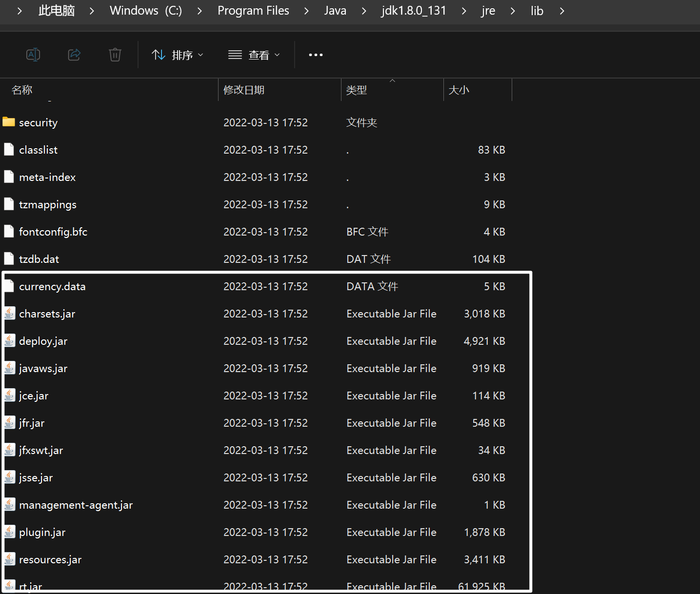700x594 pixels.
Task: Click the jce.jar Java icon
Action: [x=10, y=396]
